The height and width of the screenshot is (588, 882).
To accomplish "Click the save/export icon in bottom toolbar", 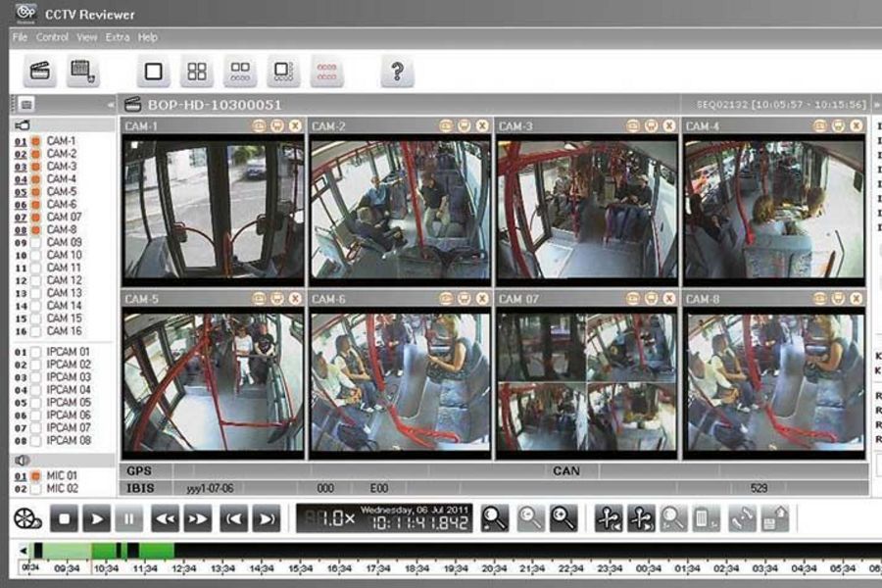I will 774,518.
